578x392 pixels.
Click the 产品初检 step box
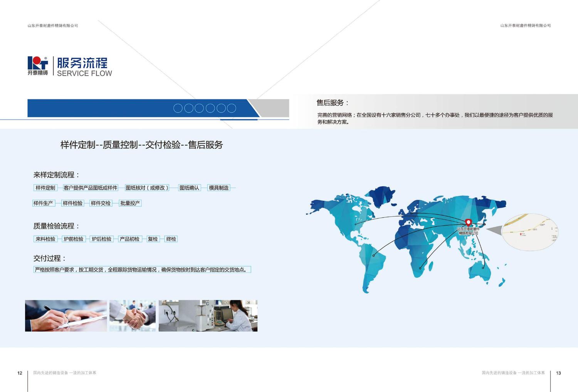click(x=130, y=239)
